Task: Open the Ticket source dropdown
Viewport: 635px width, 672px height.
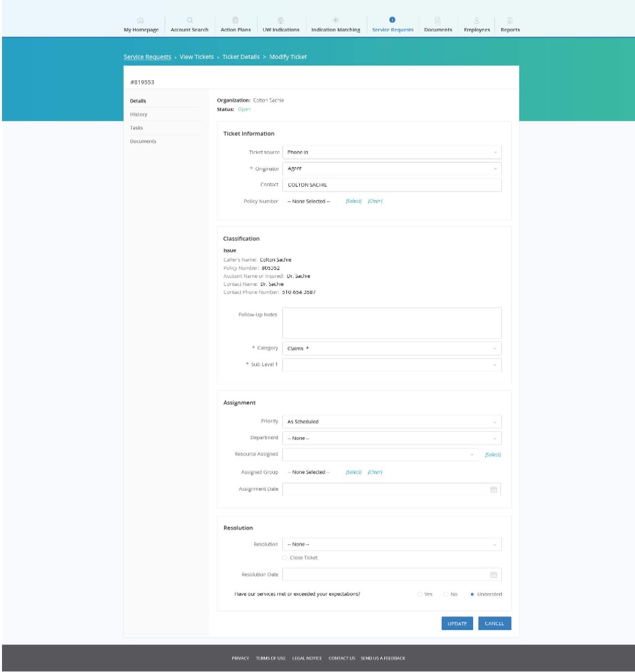Action: [391, 152]
